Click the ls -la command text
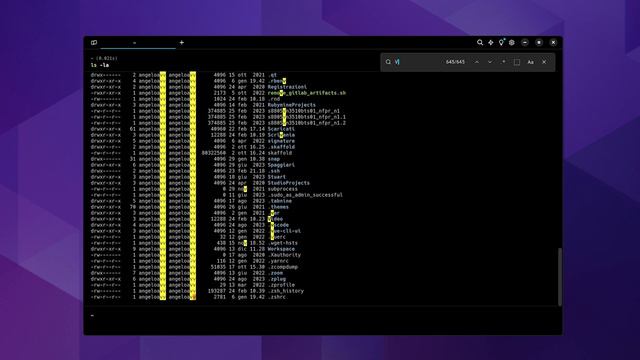Viewport: 640px width, 360px height. tap(100, 65)
